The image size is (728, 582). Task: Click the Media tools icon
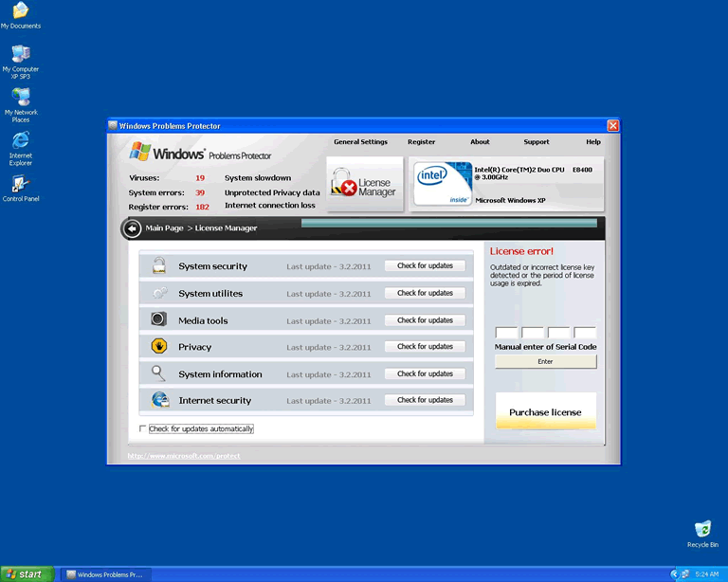(x=159, y=320)
